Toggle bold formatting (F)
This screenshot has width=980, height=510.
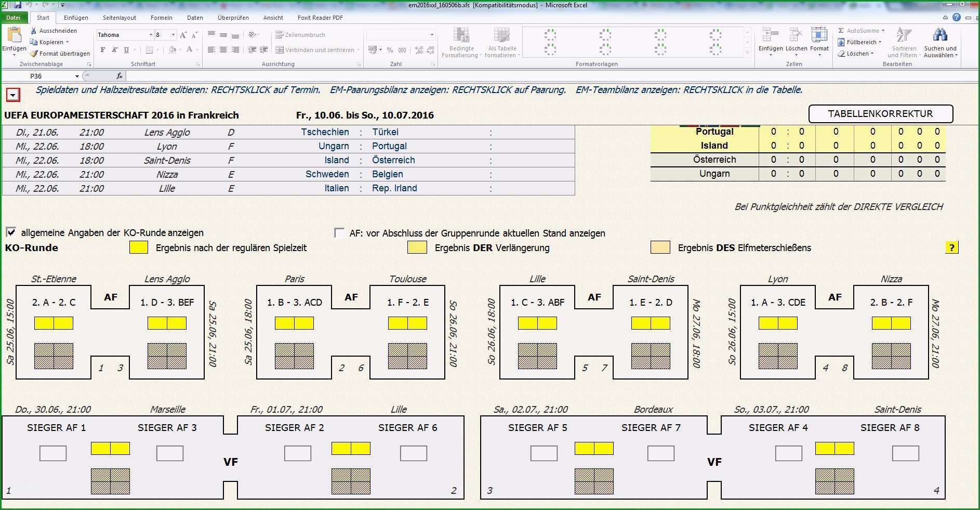(103, 50)
